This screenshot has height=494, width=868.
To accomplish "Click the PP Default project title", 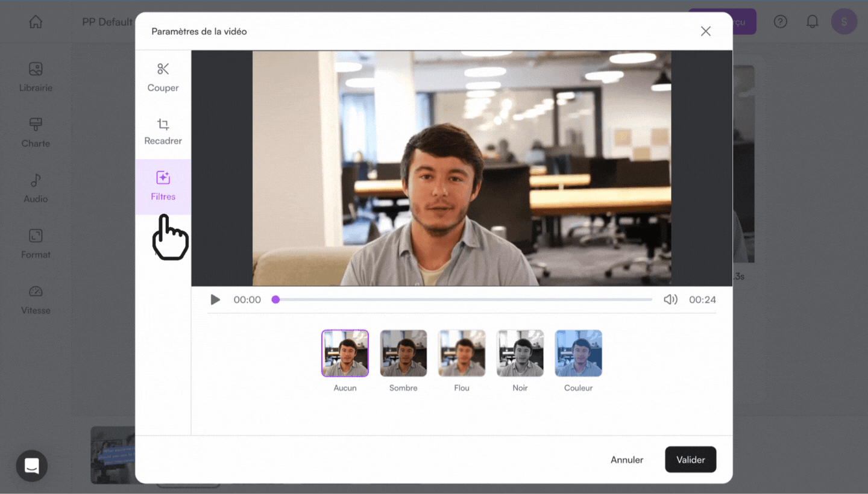I will tap(107, 22).
